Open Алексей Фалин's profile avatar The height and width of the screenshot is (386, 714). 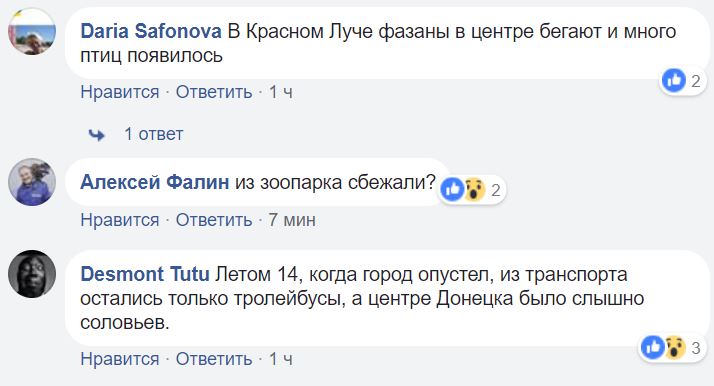click(x=32, y=182)
